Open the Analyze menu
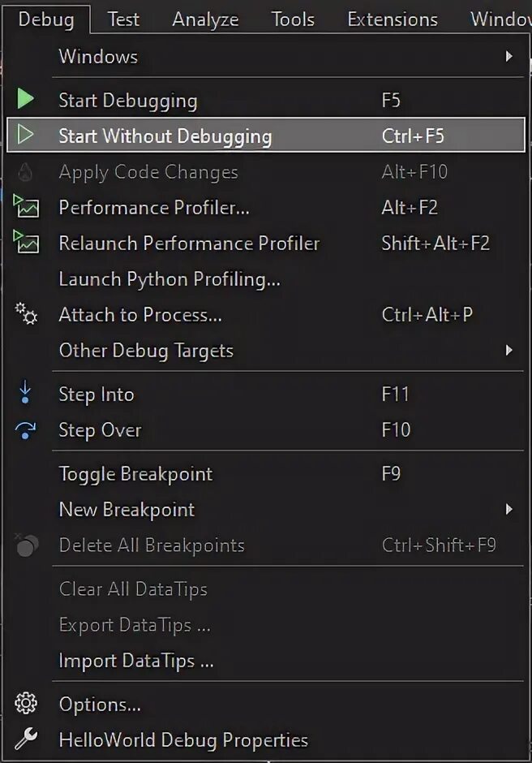 click(205, 19)
